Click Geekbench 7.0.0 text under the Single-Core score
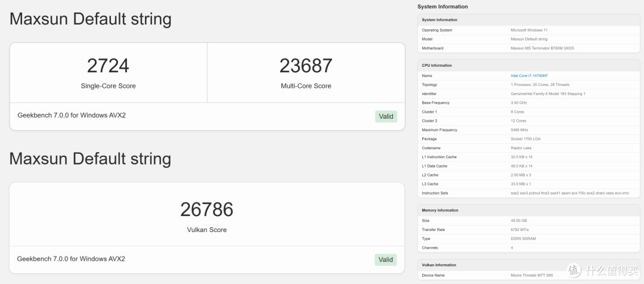The height and width of the screenshot is (284, 644). 72,115
